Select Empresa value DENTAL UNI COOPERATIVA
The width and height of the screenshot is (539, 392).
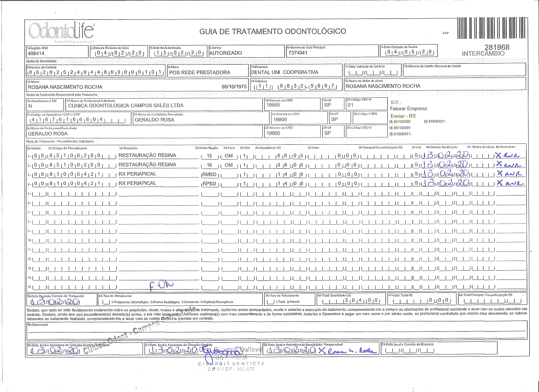[x=284, y=72]
